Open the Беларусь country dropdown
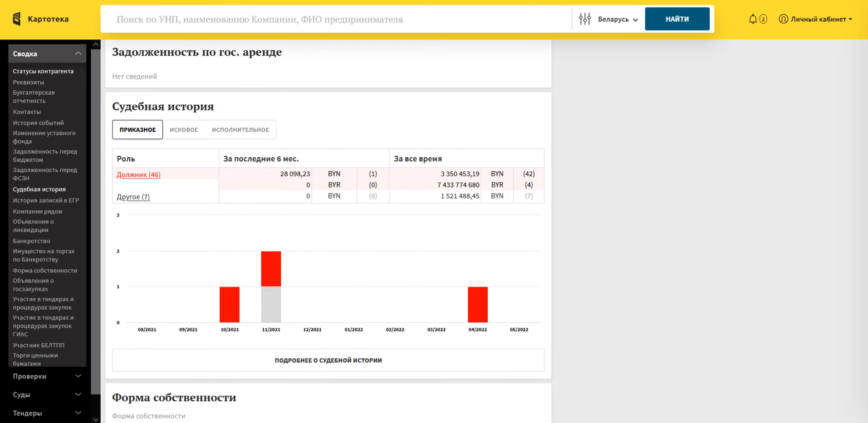The width and height of the screenshot is (868, 423). click(618, 19)
